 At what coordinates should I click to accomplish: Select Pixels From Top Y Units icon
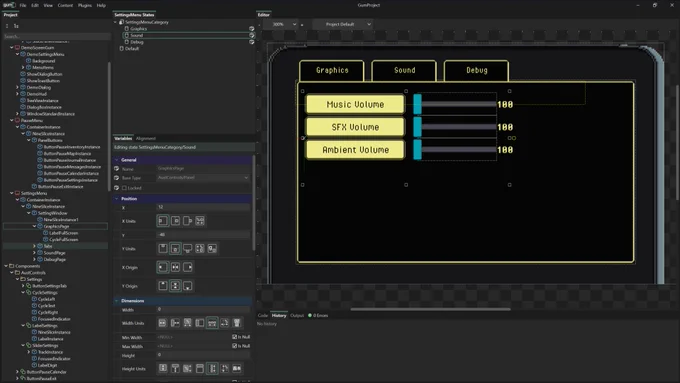[163, 249]
